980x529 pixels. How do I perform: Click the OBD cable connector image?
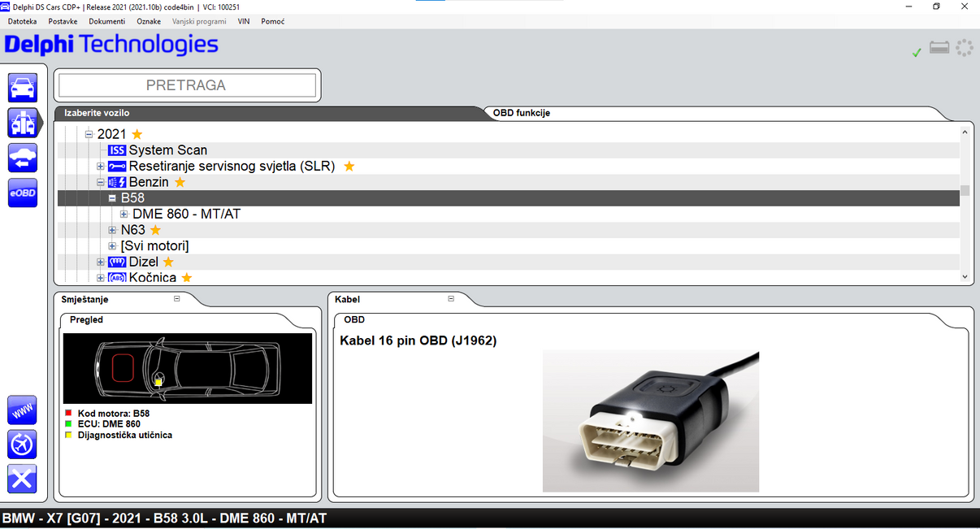click(650, 421)
